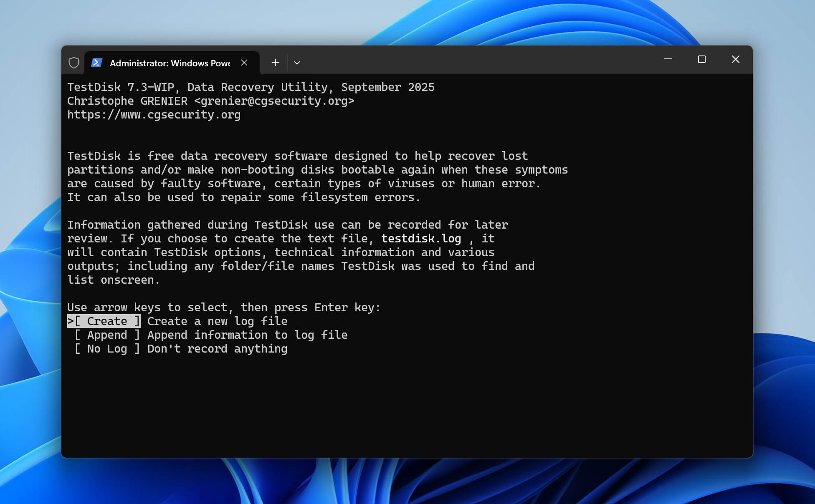Viewport: 815px width, 504px height.
Task: Click the highlighted testdisk.log file name
Action: (x=421, y=239)
